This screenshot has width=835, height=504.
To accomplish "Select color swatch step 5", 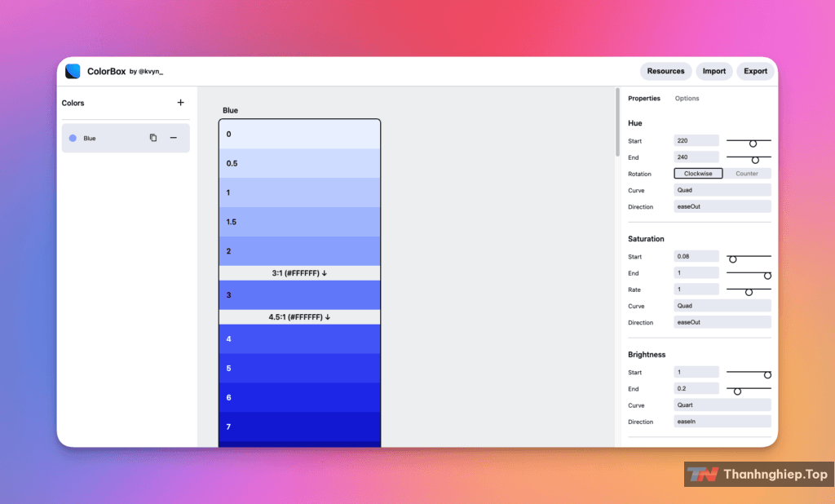I will 299,368.
